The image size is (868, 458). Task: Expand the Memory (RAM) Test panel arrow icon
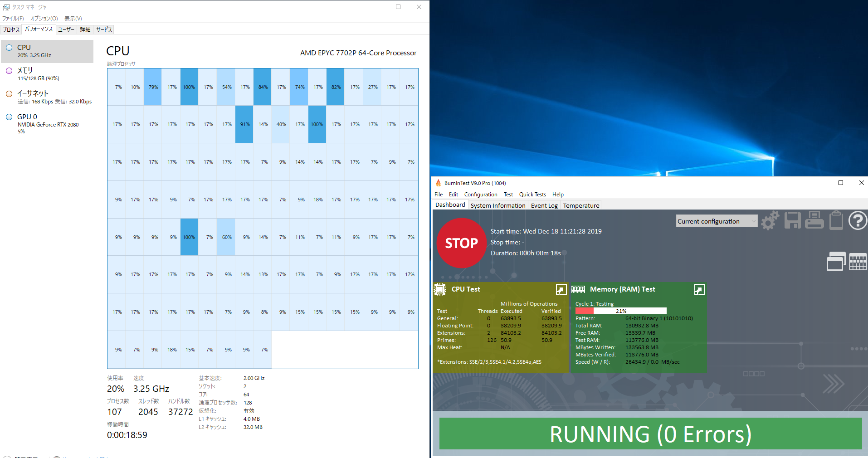[699, 289]
